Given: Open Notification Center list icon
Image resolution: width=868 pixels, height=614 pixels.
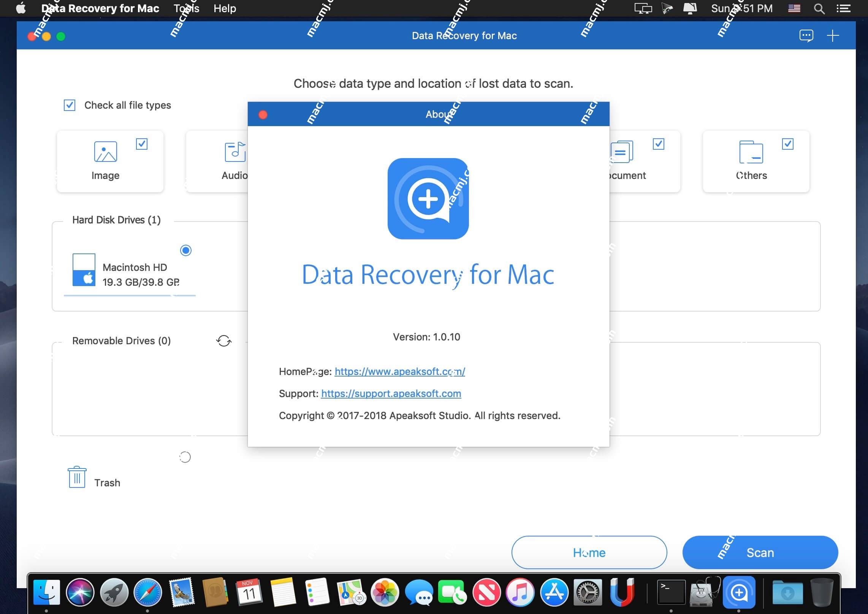Looking at the screenshot, I should (x=844, y=8).
